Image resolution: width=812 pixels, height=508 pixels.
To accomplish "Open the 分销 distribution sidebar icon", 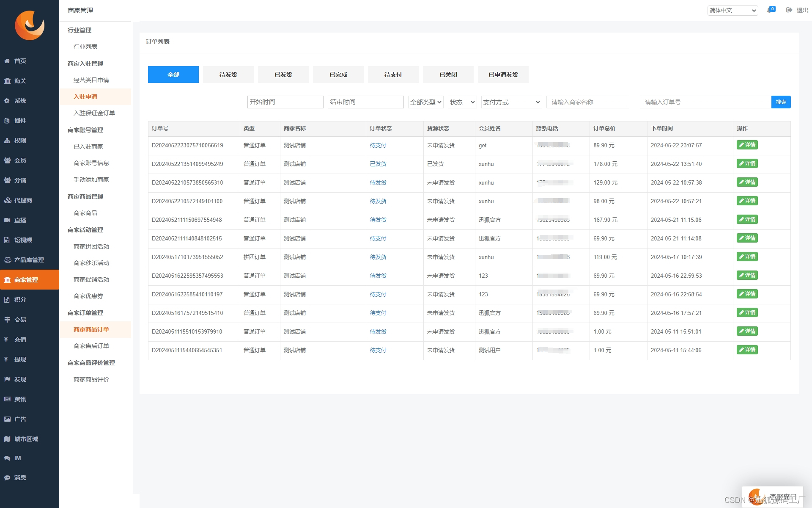I will 7,180.
